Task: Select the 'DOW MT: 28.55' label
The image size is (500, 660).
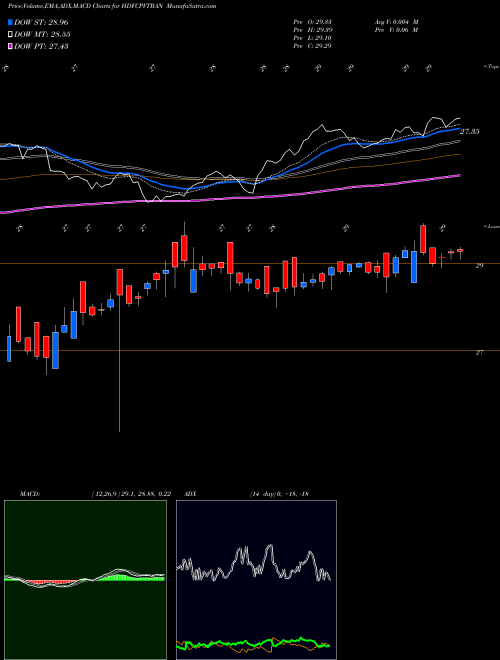Action: click(42, 35)
